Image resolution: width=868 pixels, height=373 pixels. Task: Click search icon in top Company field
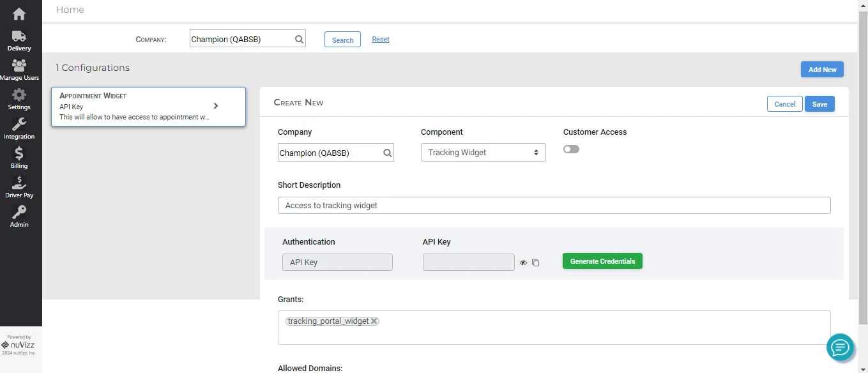299,40
